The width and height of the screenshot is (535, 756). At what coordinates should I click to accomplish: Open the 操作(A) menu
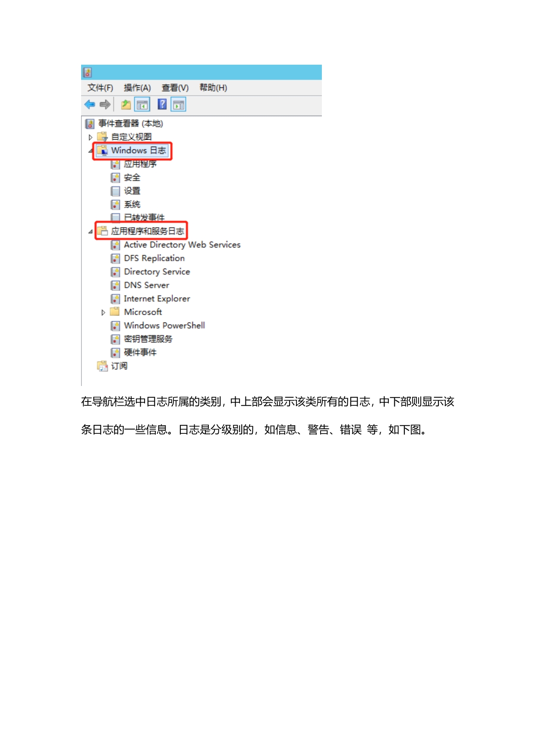click(137, 88)
